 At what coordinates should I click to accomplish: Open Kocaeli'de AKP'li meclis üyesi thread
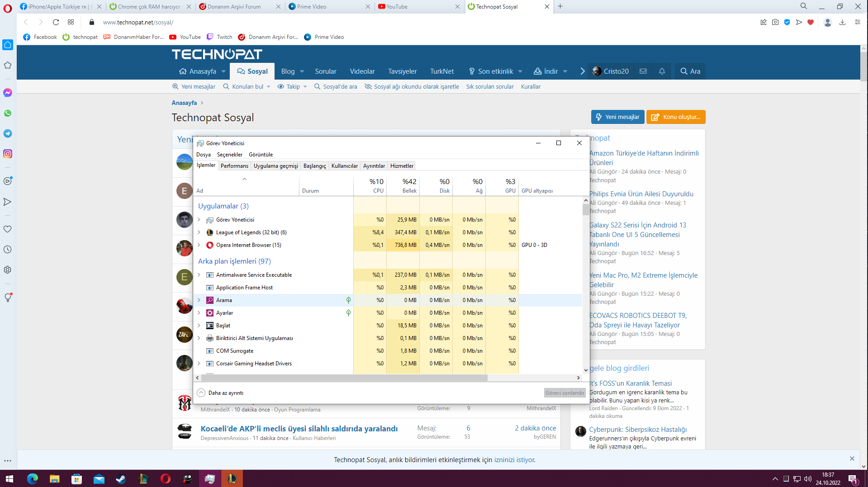point(299,429)
